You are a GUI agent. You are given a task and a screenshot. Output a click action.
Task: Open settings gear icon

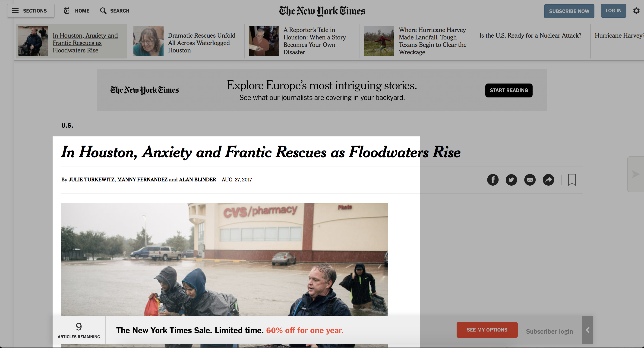[636, 11]
